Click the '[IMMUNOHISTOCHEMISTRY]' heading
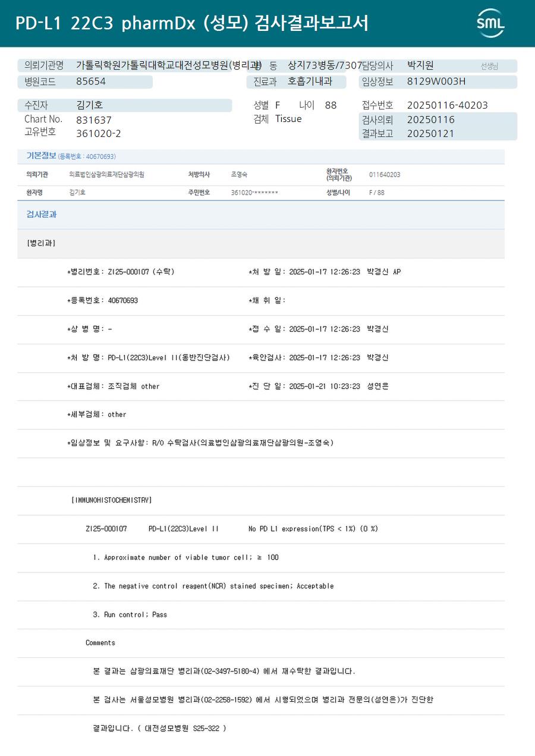Image resolution: width=535 pixels, height=756 pixels. tap(111, 500)
